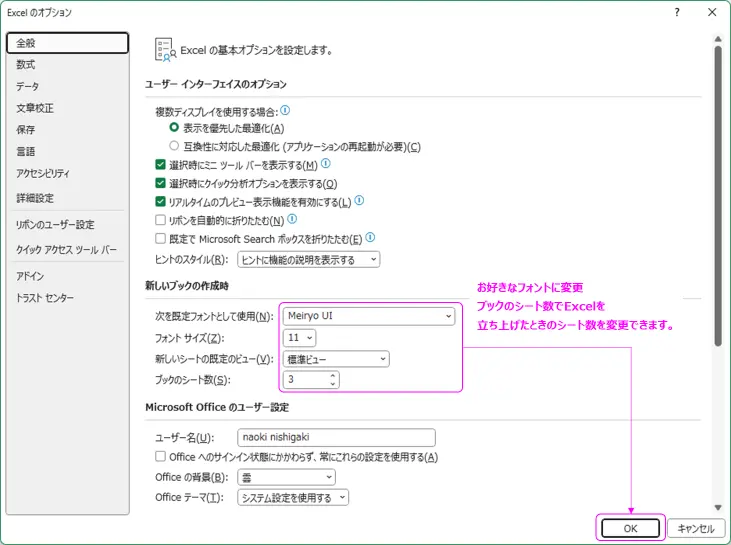
Task: Open 新しいシートの既定のビュー dropdown
Action: pos(336,359)
